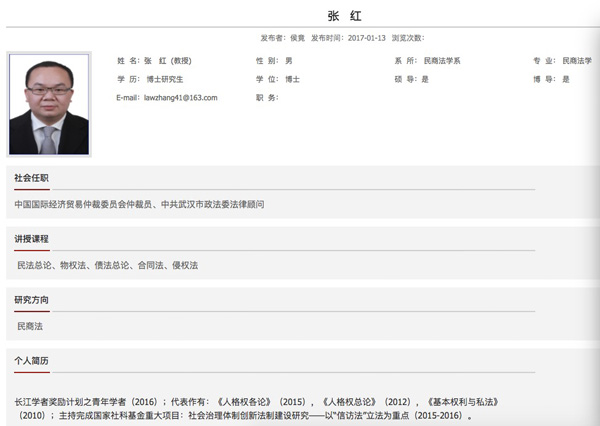Click the 系所 value 民商法学系
Screen dimensions: 600x426
pos(442,61)
